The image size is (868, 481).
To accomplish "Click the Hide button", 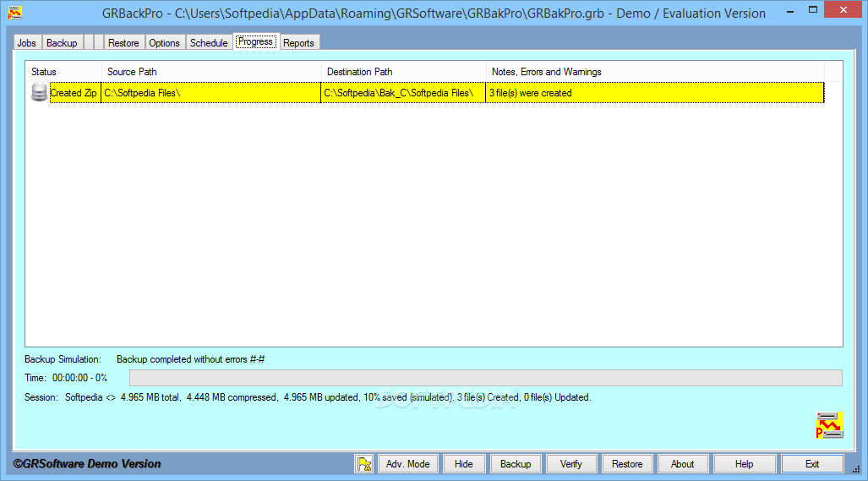I will 464,464.
